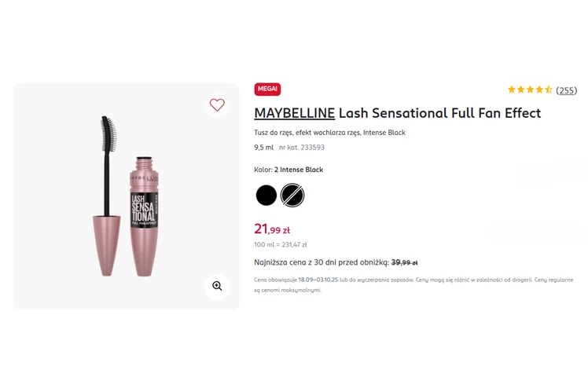
Task: Click the Lash Sensational Full Fan Effect title
Action: [439, 113]
